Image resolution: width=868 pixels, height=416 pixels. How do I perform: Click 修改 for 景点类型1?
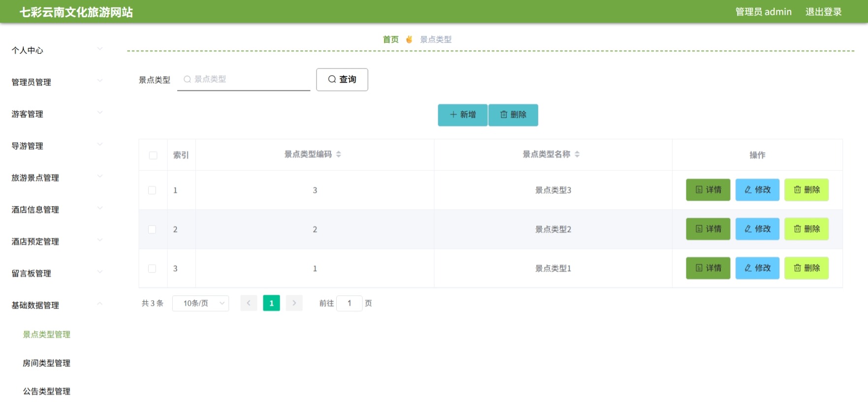tap(757, 268)
